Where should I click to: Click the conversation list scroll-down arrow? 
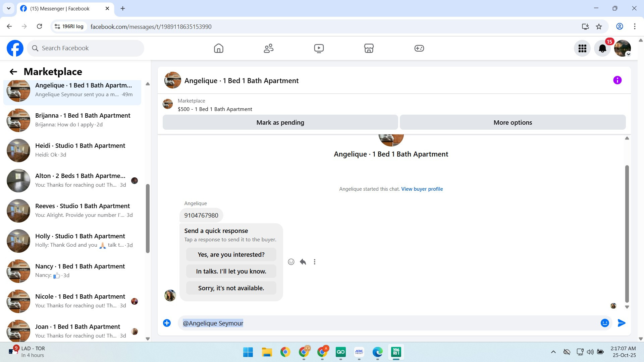(148, 339)
